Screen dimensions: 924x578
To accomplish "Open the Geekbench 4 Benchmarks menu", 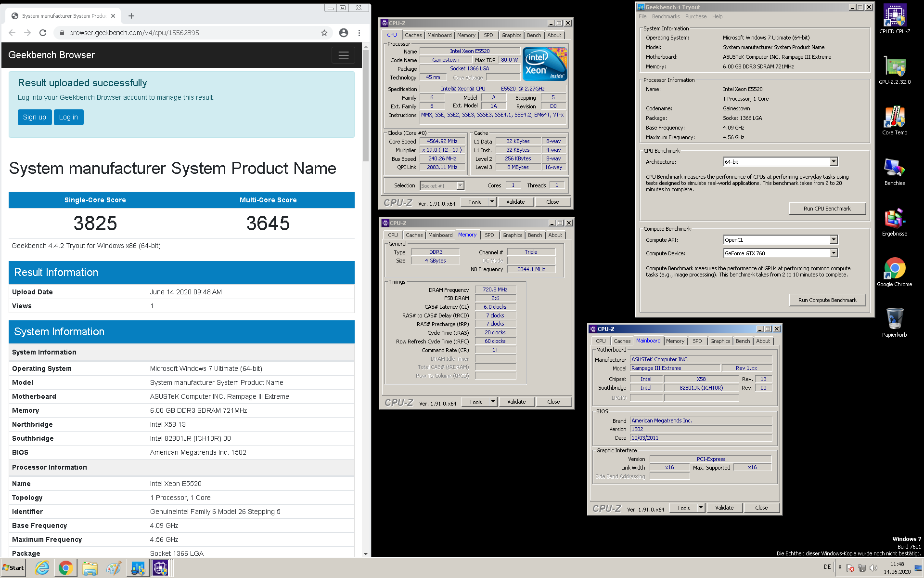I will click(666, 16).
